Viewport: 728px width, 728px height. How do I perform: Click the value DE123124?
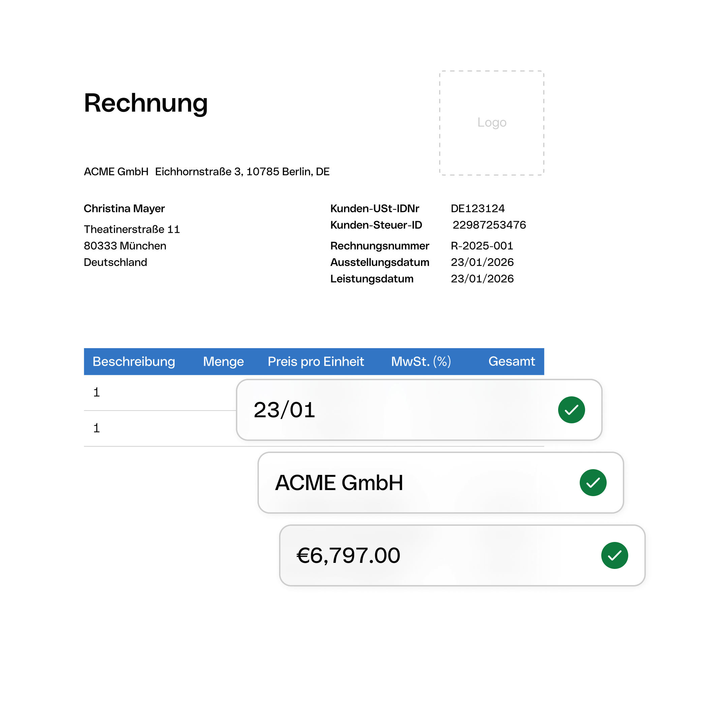478,208
